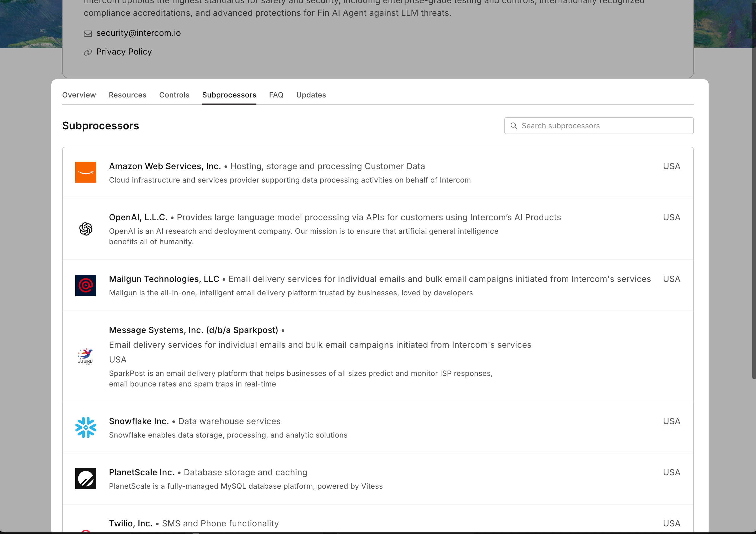Image resolution: width=756 pixels, height=534 pixels.
Task: Click USA in the Twilio row
Action: (672, 523)
